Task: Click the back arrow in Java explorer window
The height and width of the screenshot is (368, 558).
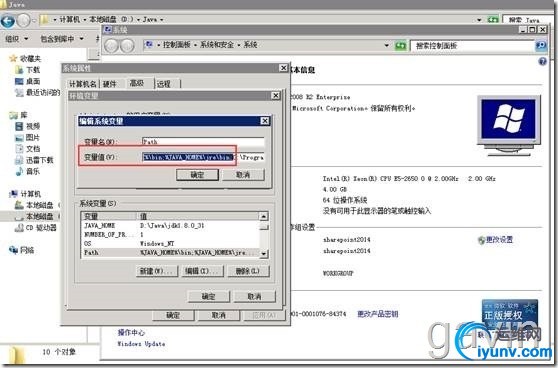Action: 8,21
